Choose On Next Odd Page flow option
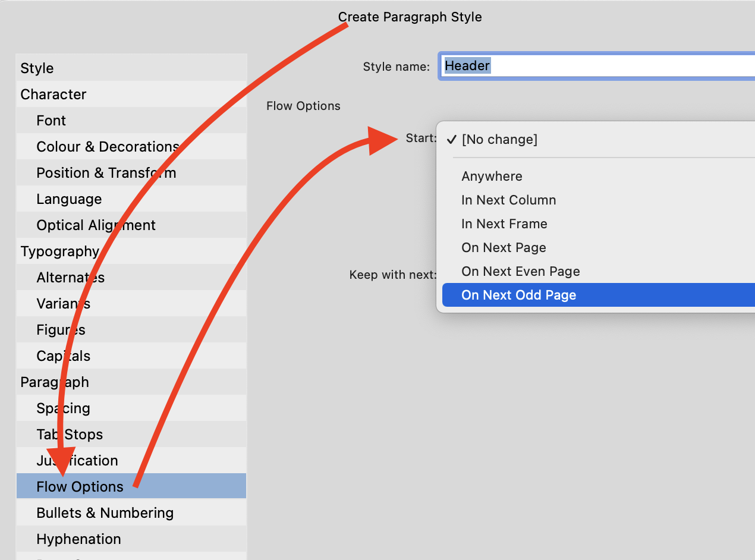 click(x=518, y=295)
